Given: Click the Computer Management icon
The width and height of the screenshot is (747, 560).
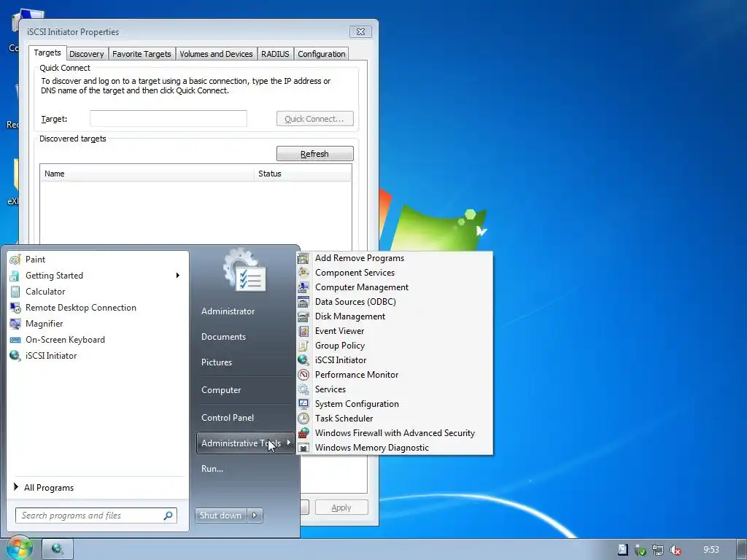Looking at the screenshot, I should tap(303, 287).
